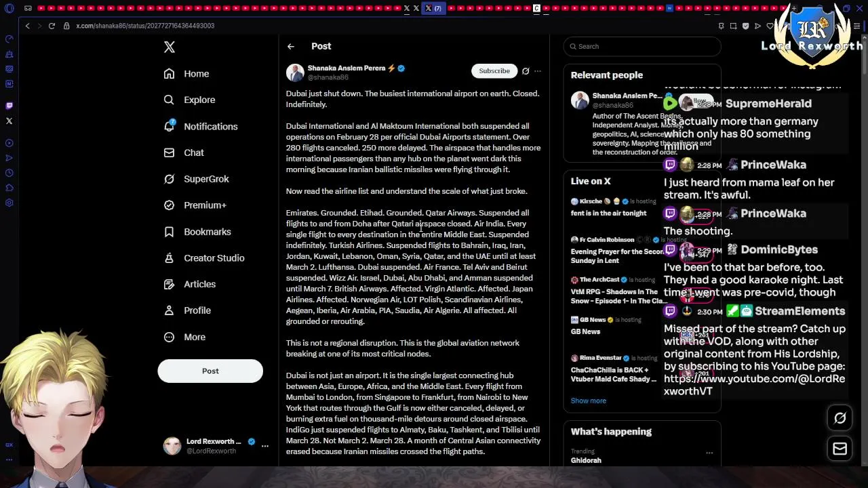Open Evening Prayer live stream
868x488 pixels.
click(617, 256)
